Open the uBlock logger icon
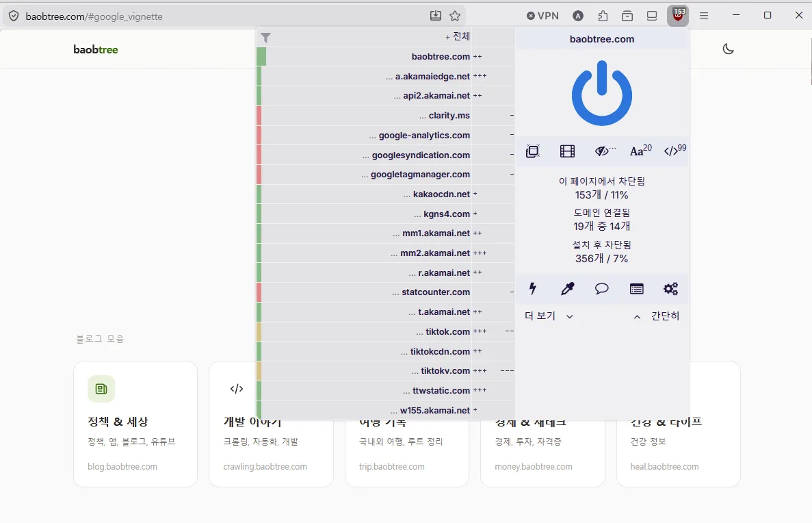 (636, 289)
